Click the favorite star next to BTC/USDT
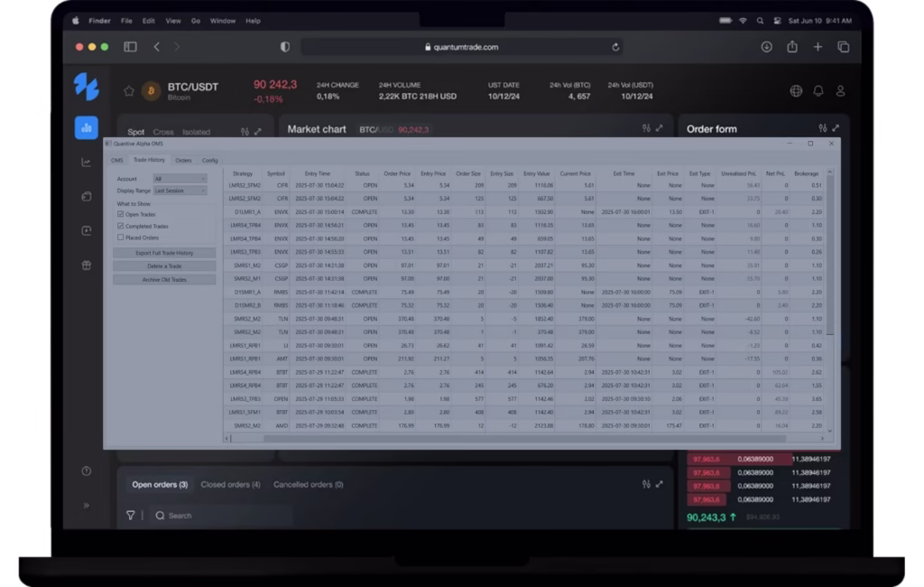The width and height of the screenshot is (924, 587). pyautogui.click(x=129, y=91)
